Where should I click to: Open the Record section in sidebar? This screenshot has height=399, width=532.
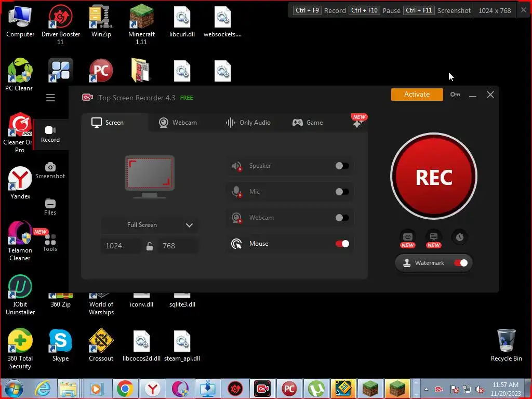[50, 135]
